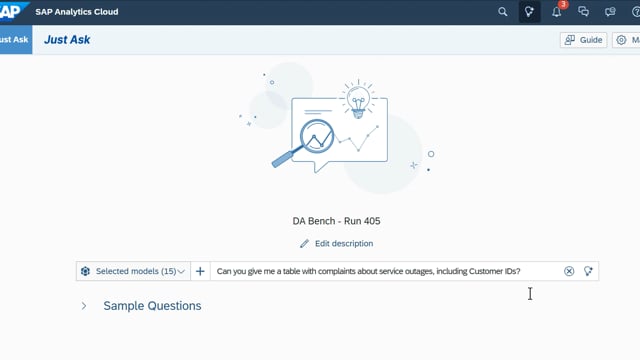Click the pencil icon beside Edit description
This screenshot has height=360, width=640.
click(x=304, y=244)
